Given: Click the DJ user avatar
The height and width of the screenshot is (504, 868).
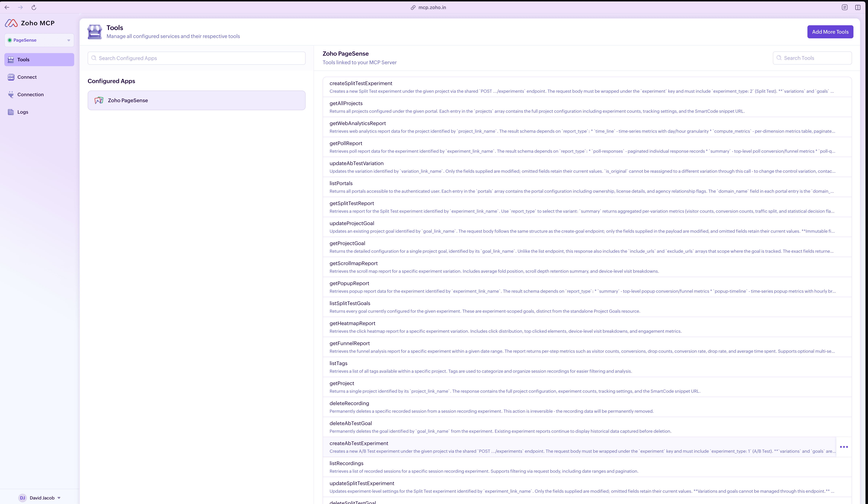Looking at the screenshot, I should [x=22, y=498].
